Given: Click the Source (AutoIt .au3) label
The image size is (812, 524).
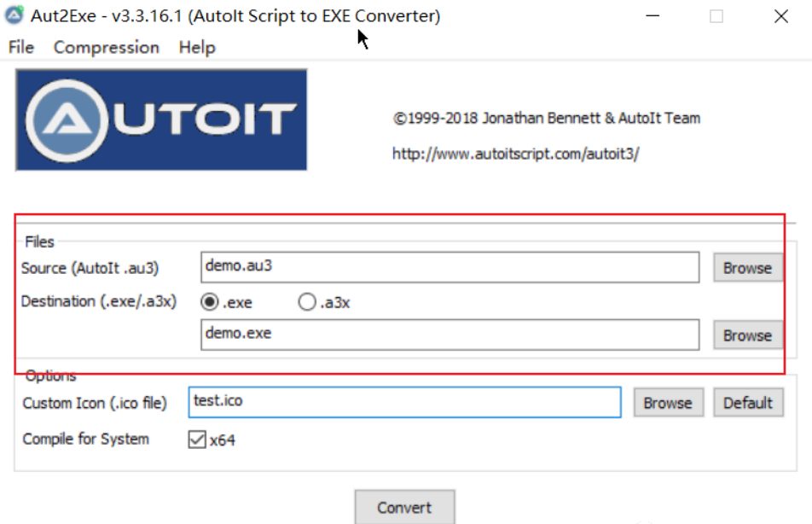Looking at the screenshot, I should pyautogui.click(x=90, y=269).
